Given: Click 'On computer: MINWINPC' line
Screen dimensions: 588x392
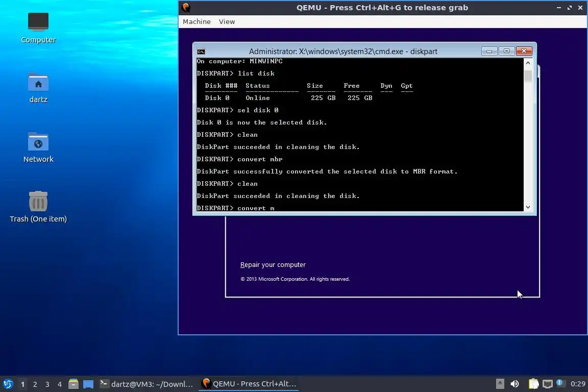Looking at the screenshot, I should point(239,61).
